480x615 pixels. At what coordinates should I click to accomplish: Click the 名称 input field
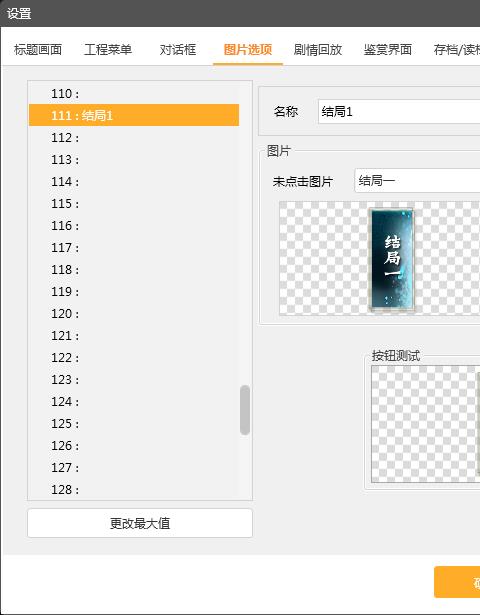coord(399,112)
